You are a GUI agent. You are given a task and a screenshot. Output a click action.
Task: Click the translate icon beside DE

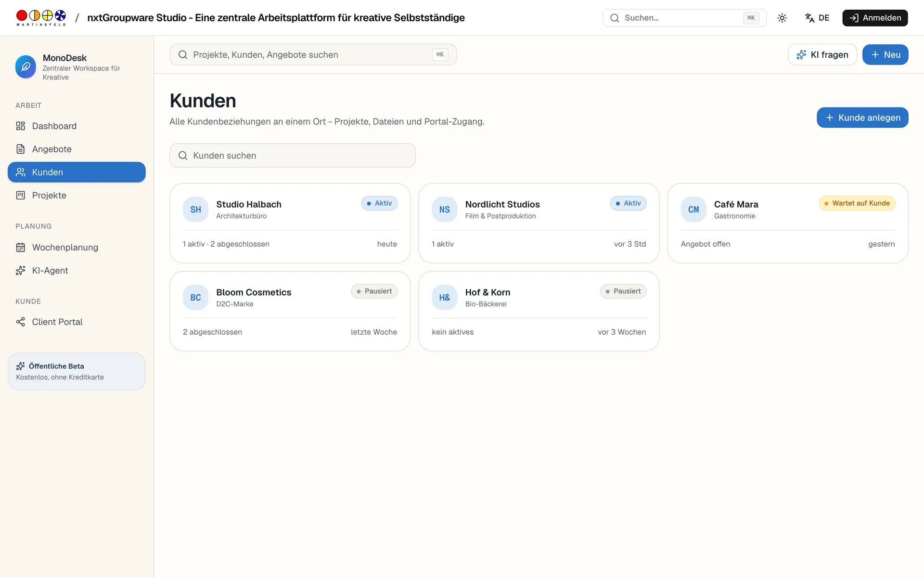[x=809, y=18]
